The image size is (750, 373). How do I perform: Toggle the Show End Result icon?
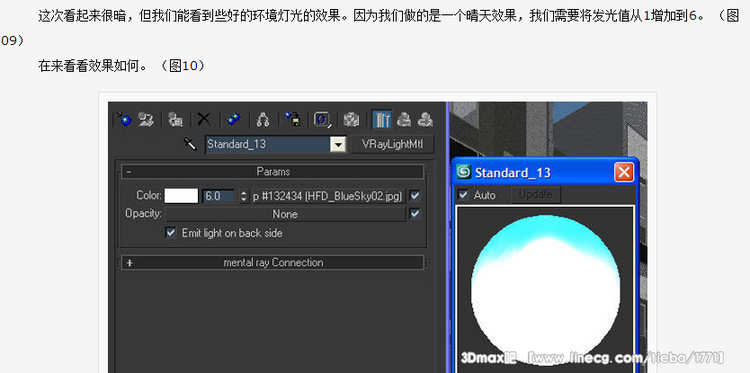[382, 119]
